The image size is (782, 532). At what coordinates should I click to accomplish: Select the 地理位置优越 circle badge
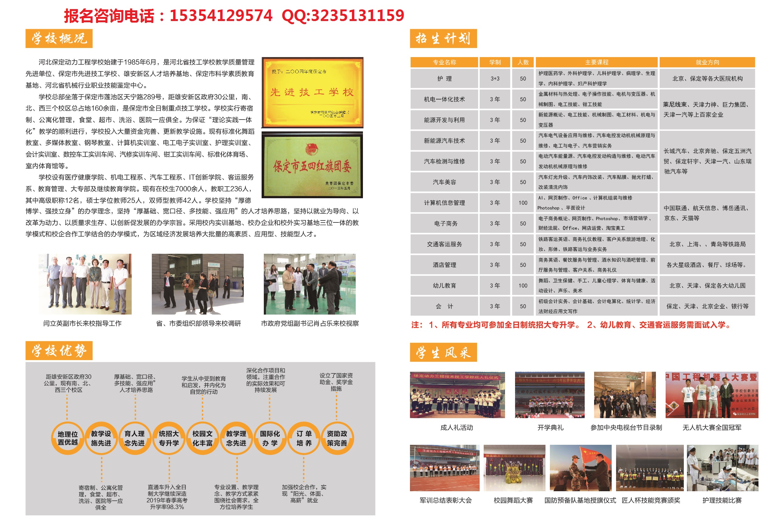tap(68, 438)
